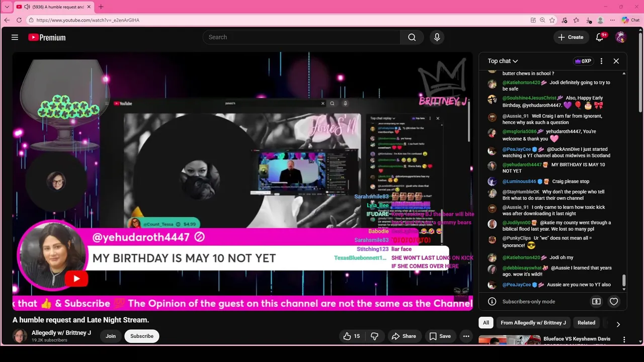Image resolution: width=644 pixels, height=362 pixels.
Task: Save video to a playlist
Action: click(x=440, y=336)
